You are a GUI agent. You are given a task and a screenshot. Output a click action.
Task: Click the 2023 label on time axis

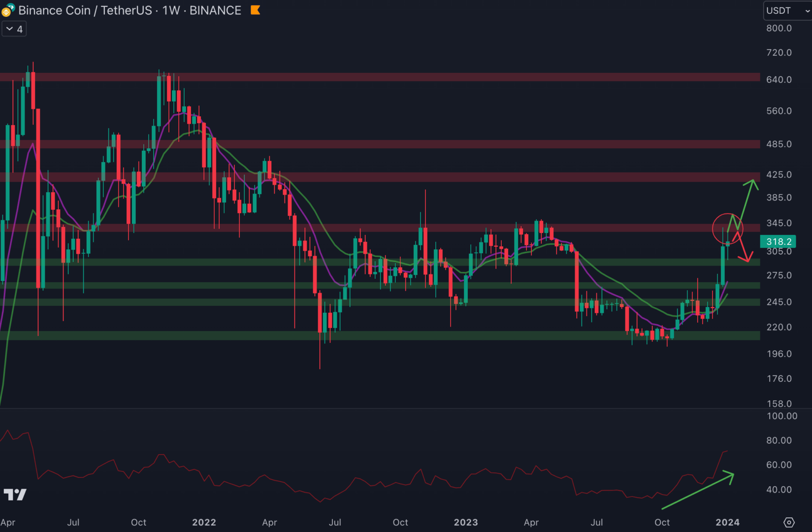tap(465, 522)
